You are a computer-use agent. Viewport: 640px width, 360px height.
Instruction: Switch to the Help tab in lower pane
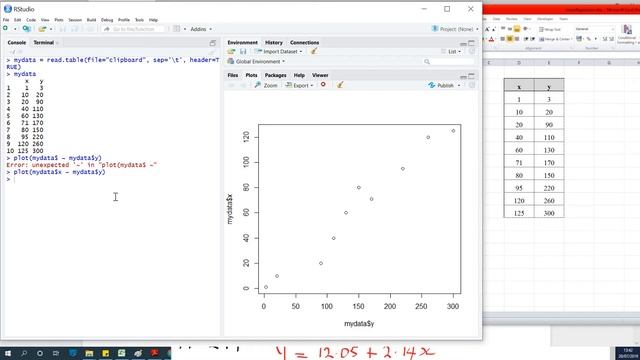coord(299,75)
